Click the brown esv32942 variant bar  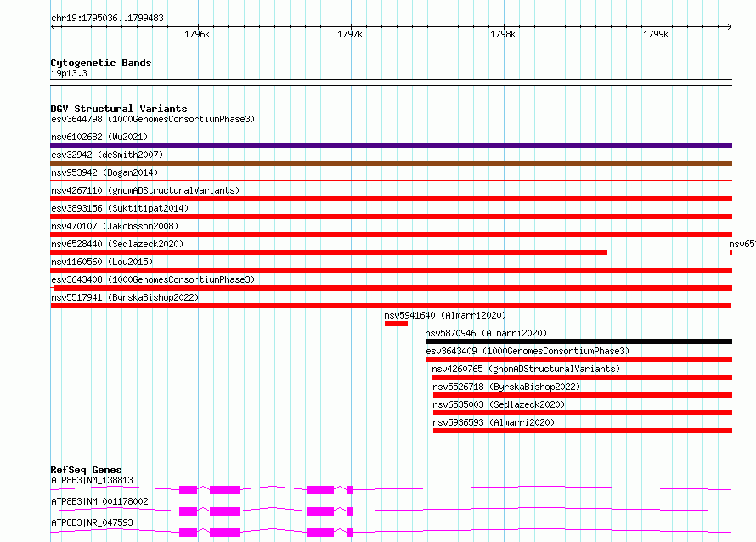(391, 163)
